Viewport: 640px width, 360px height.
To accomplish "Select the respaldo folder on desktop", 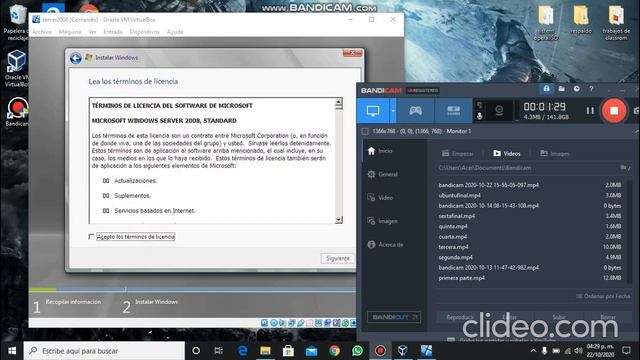I will coord(581,20).
